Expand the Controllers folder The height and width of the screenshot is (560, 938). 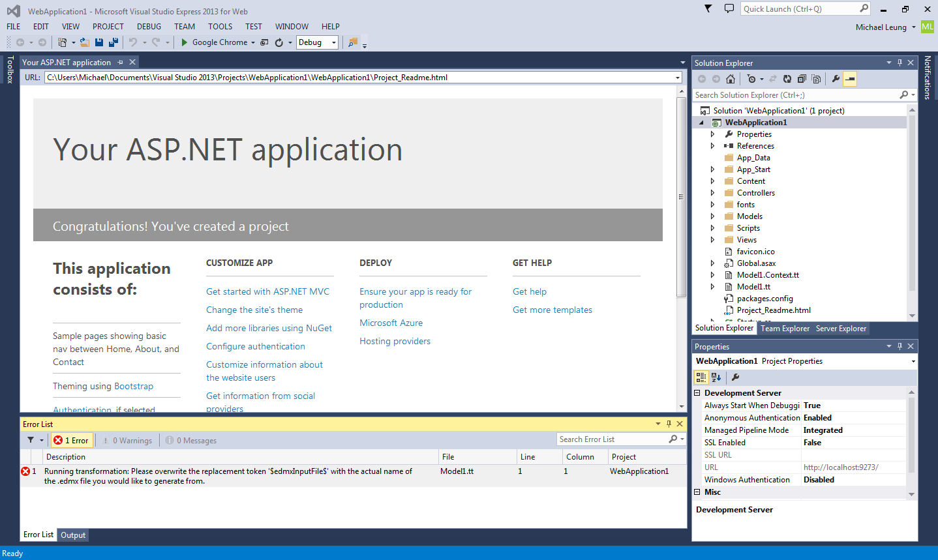pos(712,193)
